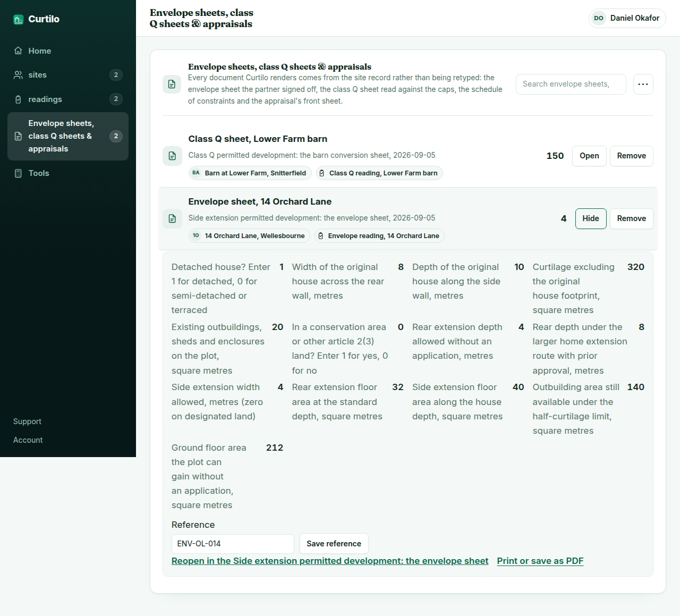Click Print or save as PDF link
The height and width of the screenshot is (616, 680).
point(540,561)
